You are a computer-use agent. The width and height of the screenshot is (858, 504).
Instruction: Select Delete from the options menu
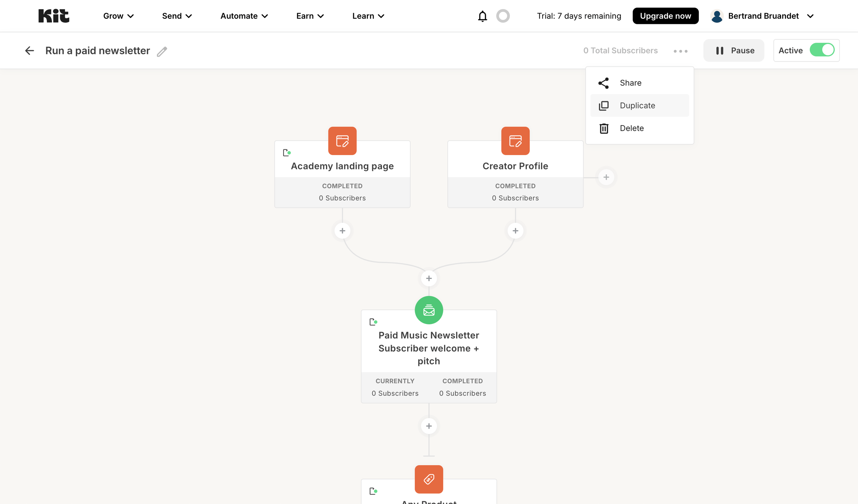640,128
